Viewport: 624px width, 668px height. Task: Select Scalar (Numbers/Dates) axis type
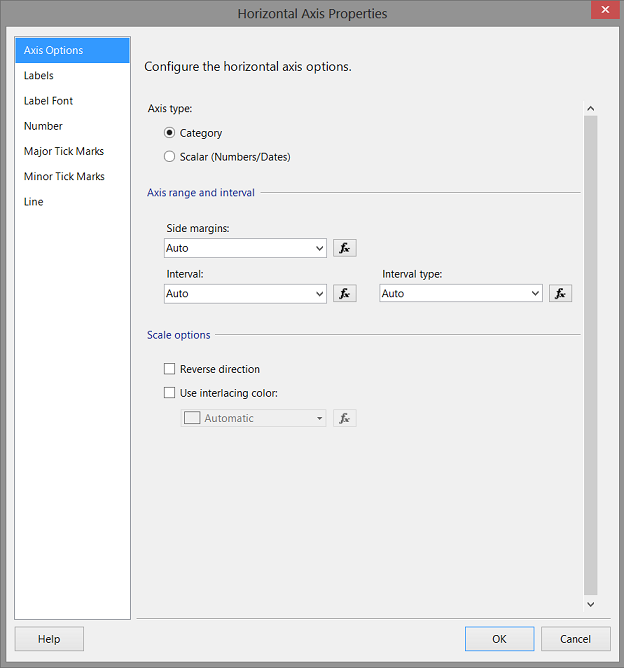[x=169, y=156]
